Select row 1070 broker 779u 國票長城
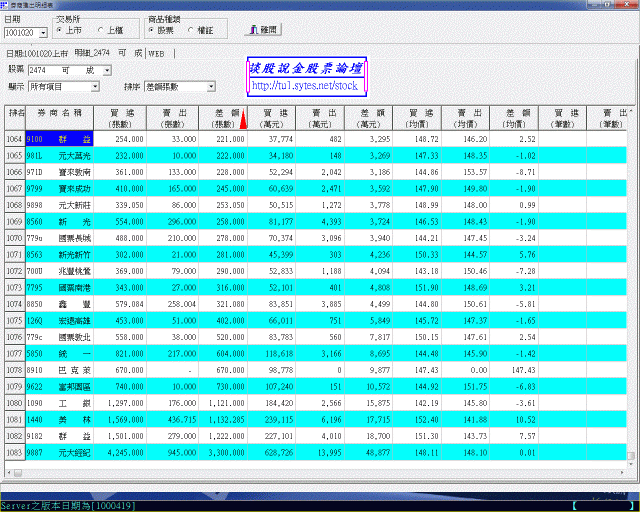The image size is (640, 512). click(x=60, y=238)
